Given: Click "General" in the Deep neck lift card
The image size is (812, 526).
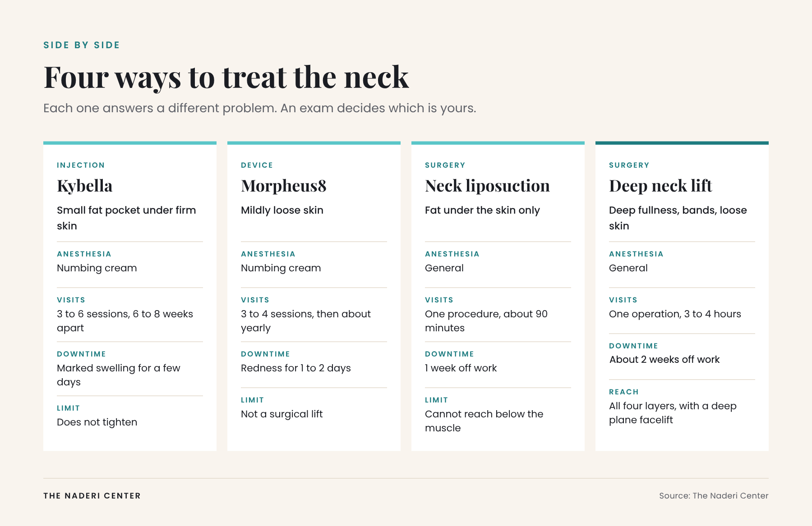Looking at the screenshot, I should (628, 268).
